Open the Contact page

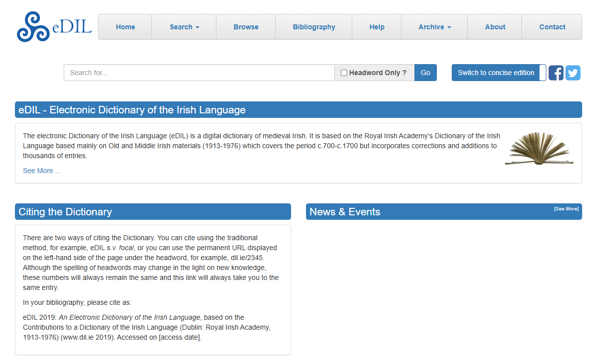coord(552,27)
